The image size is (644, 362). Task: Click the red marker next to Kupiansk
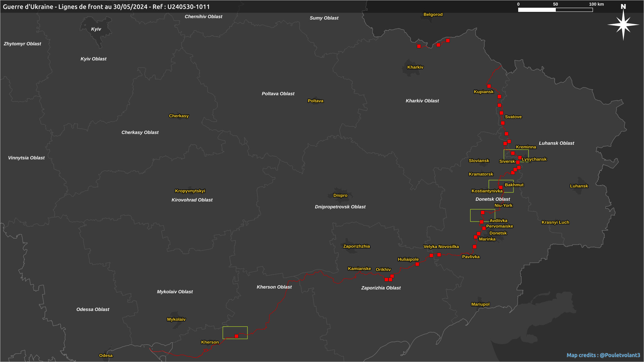click(489, 86)
